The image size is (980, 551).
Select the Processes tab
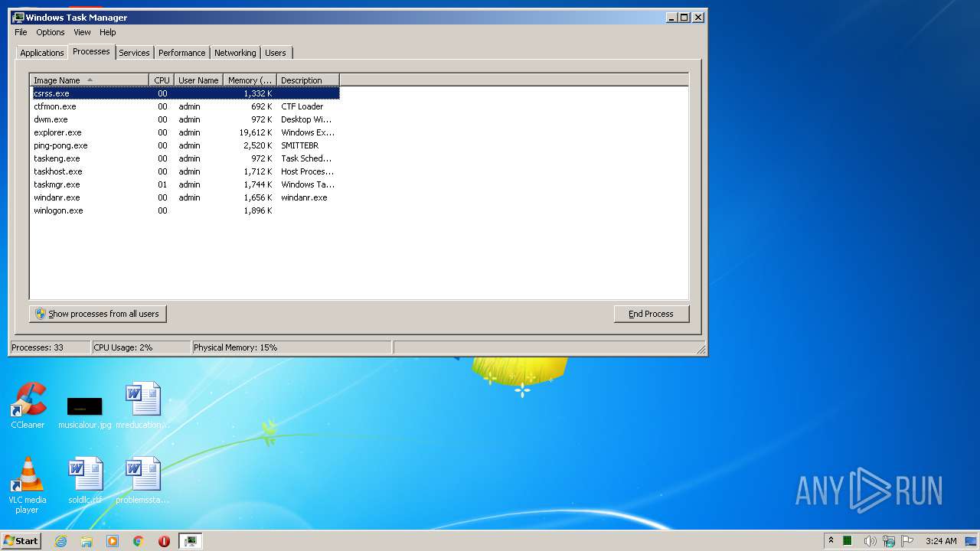pos(91,51)
